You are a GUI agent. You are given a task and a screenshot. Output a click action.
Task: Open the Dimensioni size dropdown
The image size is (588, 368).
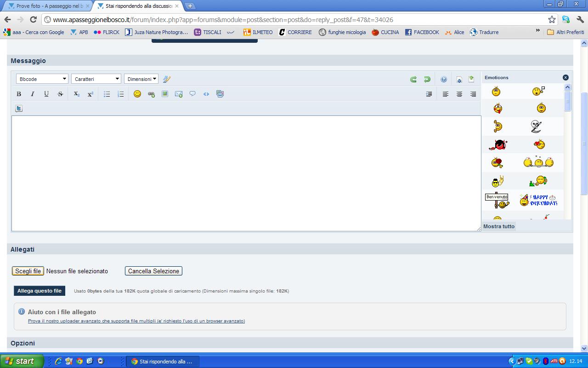click(x=141, y=79)
